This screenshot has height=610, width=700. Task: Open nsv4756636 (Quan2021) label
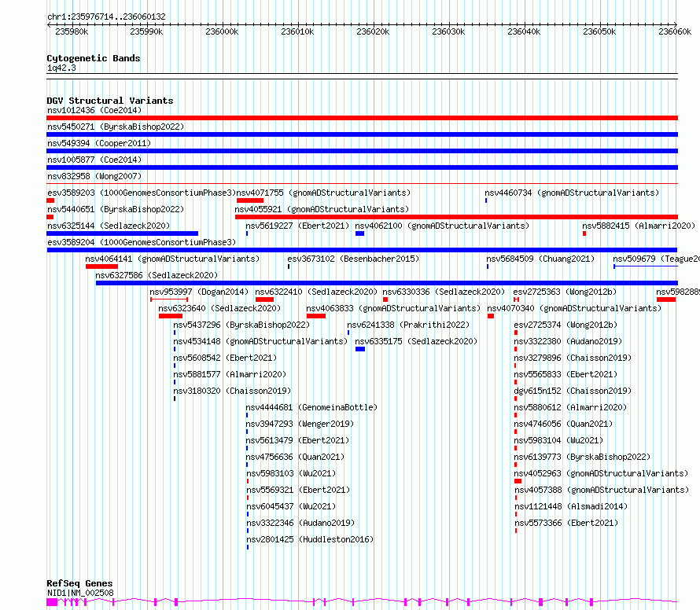point(295,457)
